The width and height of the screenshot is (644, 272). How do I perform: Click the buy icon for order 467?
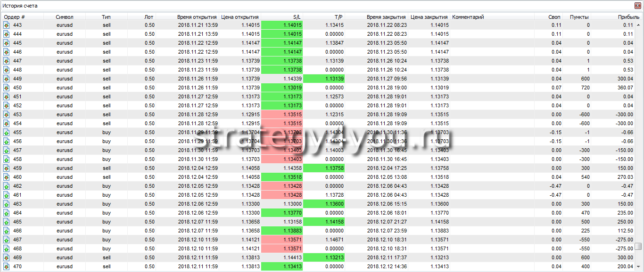pyautogui.click(x=7, y=240)
